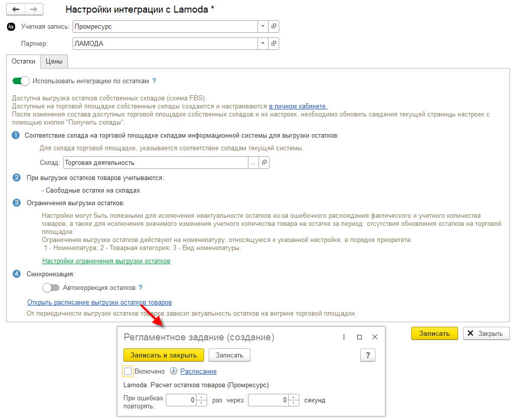514x420 pixels.
Task: Go back with the left arrow button
Action: click(x=16, y=10)
